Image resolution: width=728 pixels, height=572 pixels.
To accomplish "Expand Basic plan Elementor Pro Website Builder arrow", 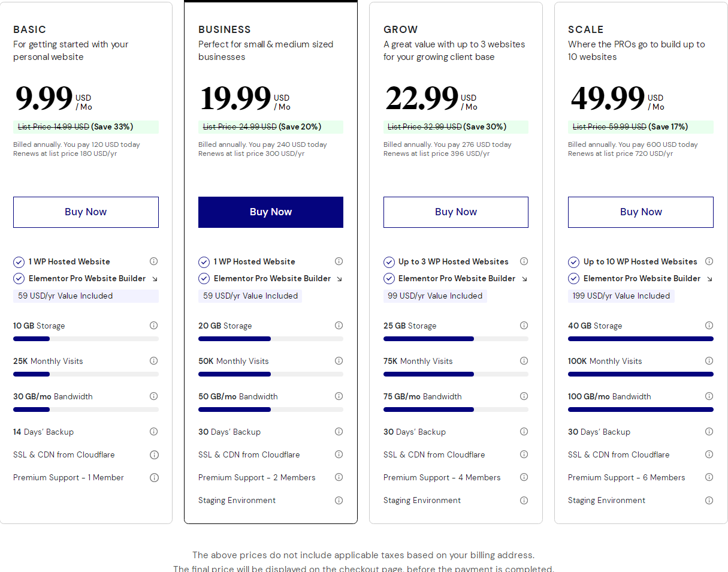I will pos(154,279).
